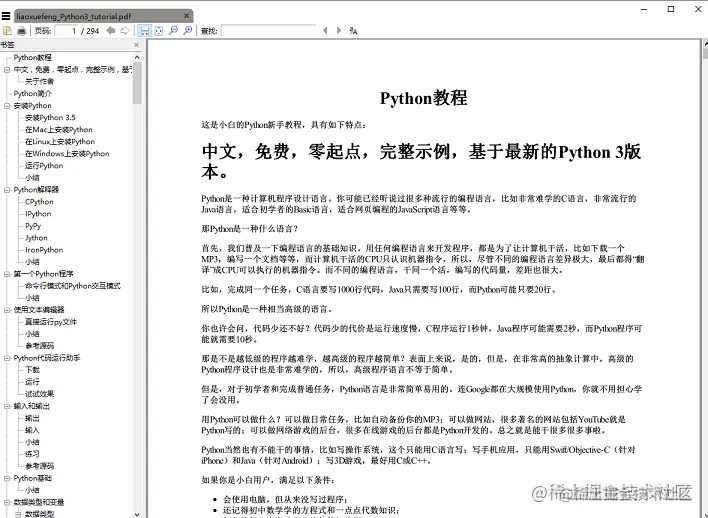Open 参考源码 under 使用文本编辑器
Image resolution: width=708 pixels, height=518 pixels.
coord(39,346)
